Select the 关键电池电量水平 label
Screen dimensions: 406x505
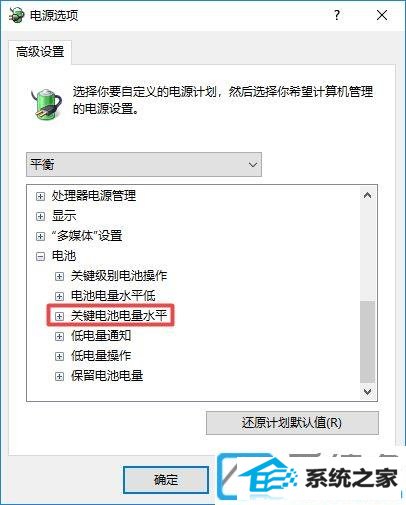click(x=119, y=316)
